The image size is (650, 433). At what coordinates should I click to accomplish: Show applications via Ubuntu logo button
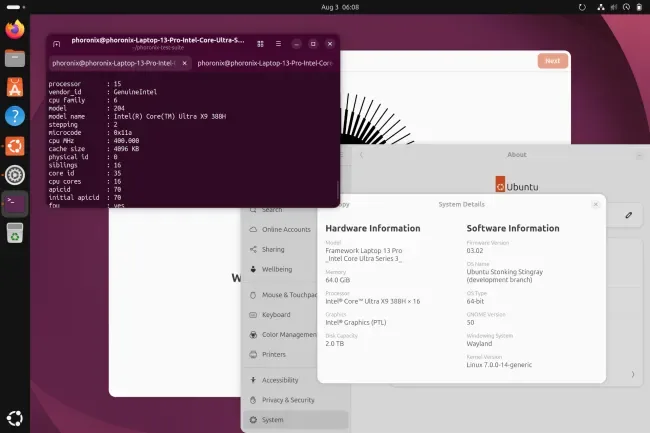(x=15, y=418)
